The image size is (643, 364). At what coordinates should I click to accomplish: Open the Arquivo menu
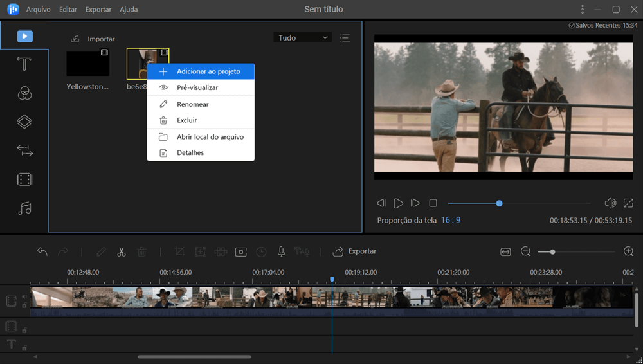pyautogui.click(x=39, y=9)
